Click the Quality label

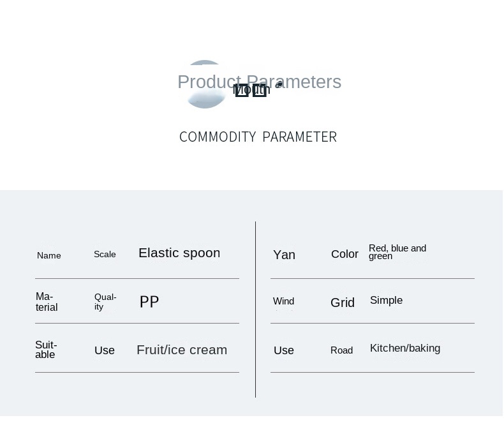[x=105, y=302]
